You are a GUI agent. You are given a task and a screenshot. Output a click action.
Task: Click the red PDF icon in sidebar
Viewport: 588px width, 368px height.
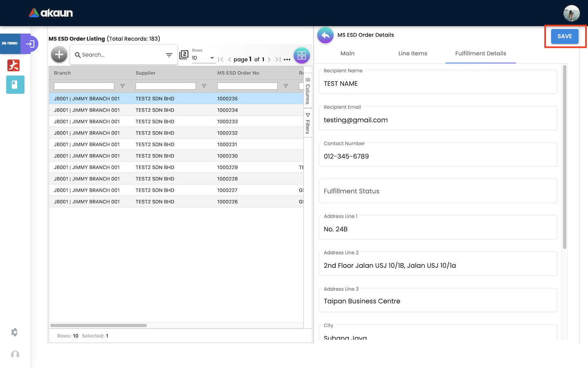pyautogui.click(x=13, y=65)
